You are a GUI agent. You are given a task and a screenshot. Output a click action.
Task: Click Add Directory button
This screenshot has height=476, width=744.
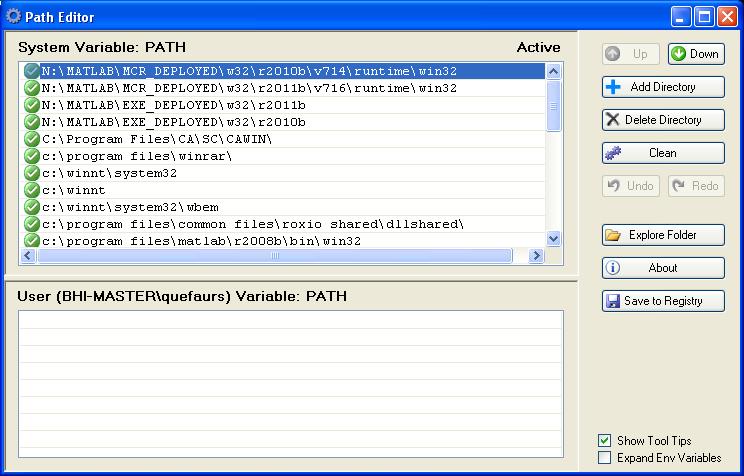tap(662, 87)
